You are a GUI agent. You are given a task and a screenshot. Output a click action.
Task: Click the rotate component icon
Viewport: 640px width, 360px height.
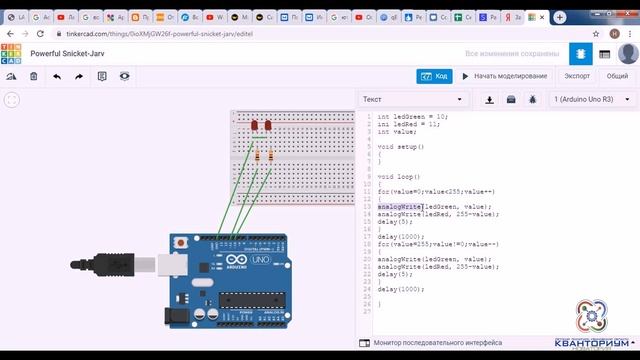[x=11, y=76]
